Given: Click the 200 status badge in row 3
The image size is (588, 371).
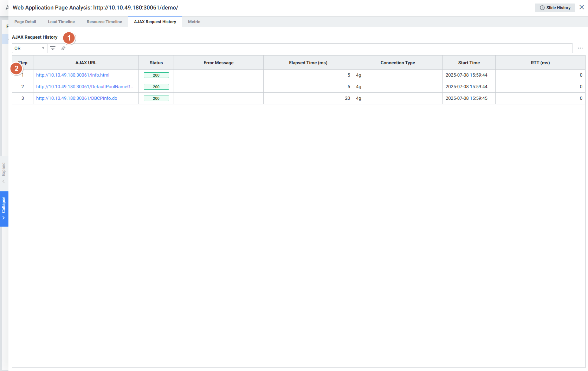Looking at the screenshot, I should pos(156,98).
